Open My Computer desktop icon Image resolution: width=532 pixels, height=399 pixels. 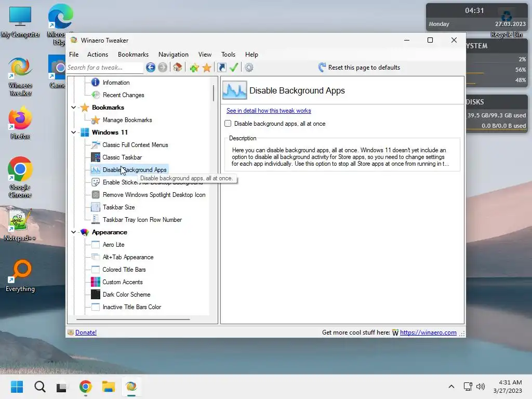pyautogui.click(x=20, y=21)
